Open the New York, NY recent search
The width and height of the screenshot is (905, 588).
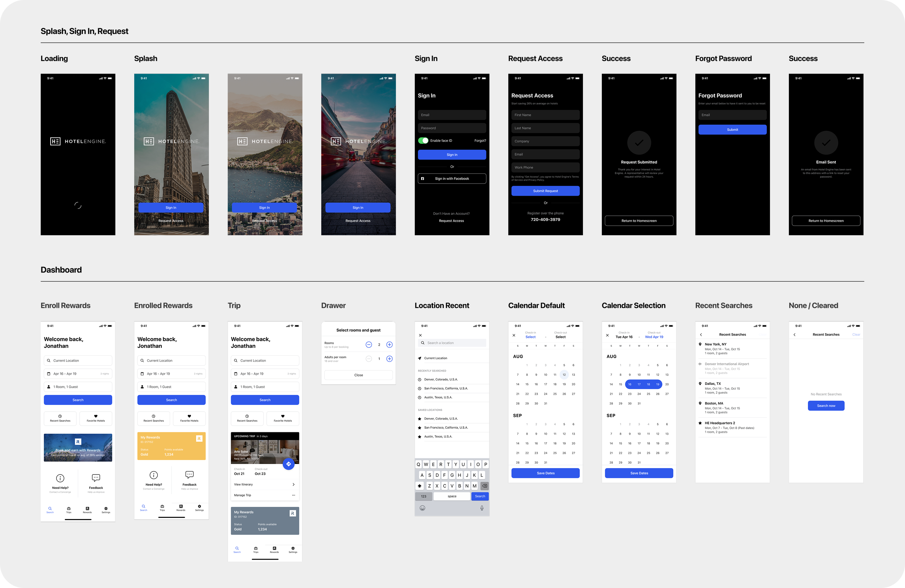732,349
